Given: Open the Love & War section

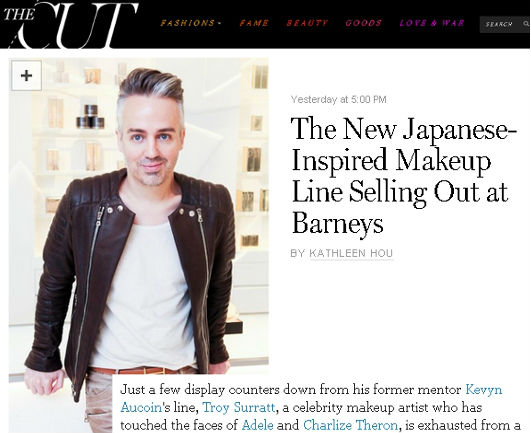Looking at the screenshot, I should tap(432, 23).
